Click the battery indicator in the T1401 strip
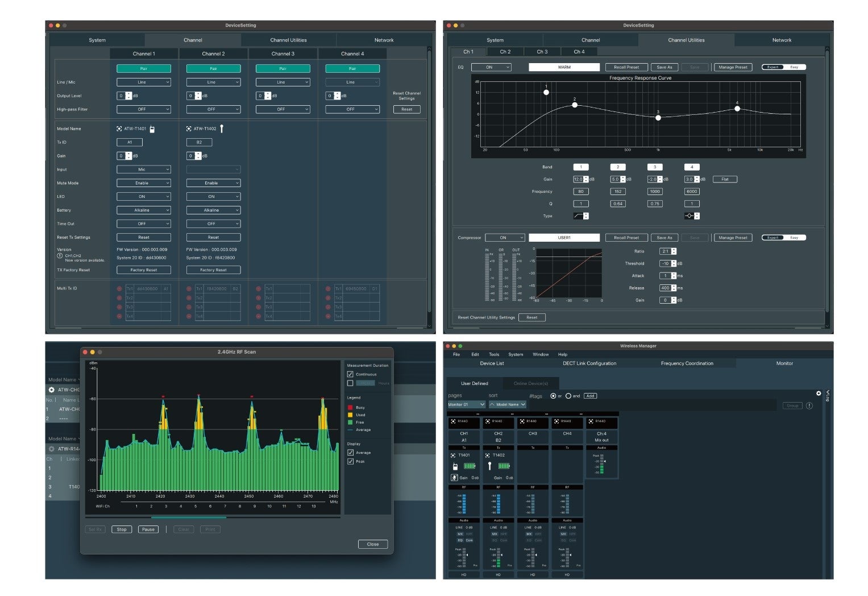The height and width of the screenshot is (596, 868). (x=470, y=466)
